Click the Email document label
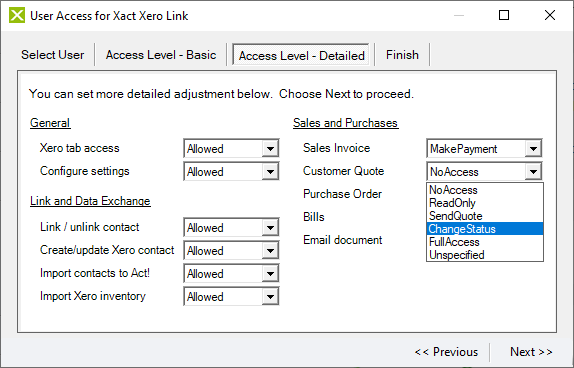Screen dimensions: 574x368 (x=343, y=240)
